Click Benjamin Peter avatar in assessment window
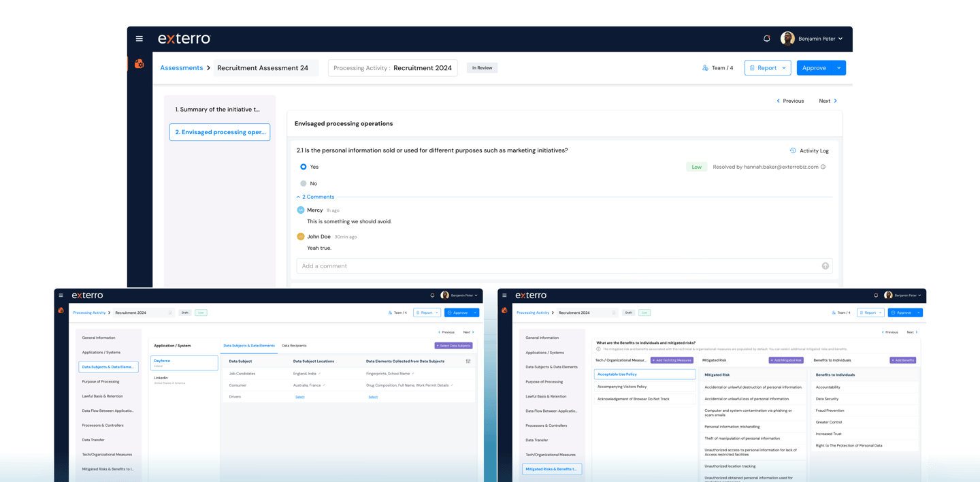Screen dimensions: 980x482 click(x=787, y=39)
